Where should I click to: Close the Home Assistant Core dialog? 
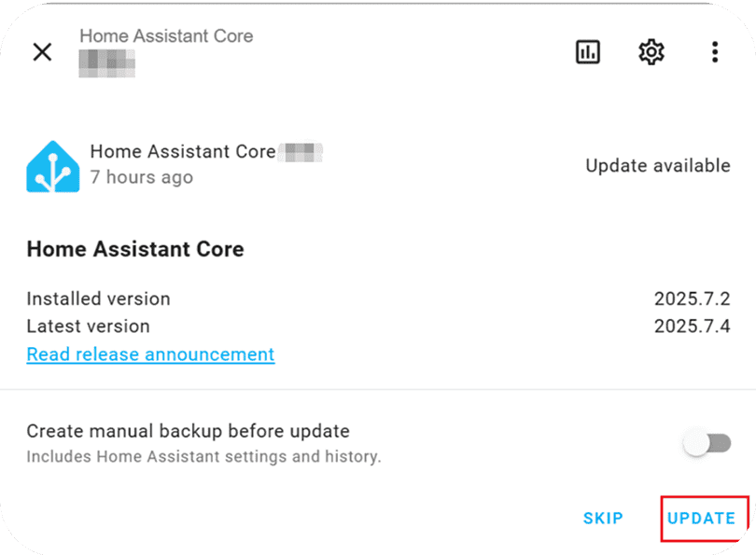coord(42,52)
